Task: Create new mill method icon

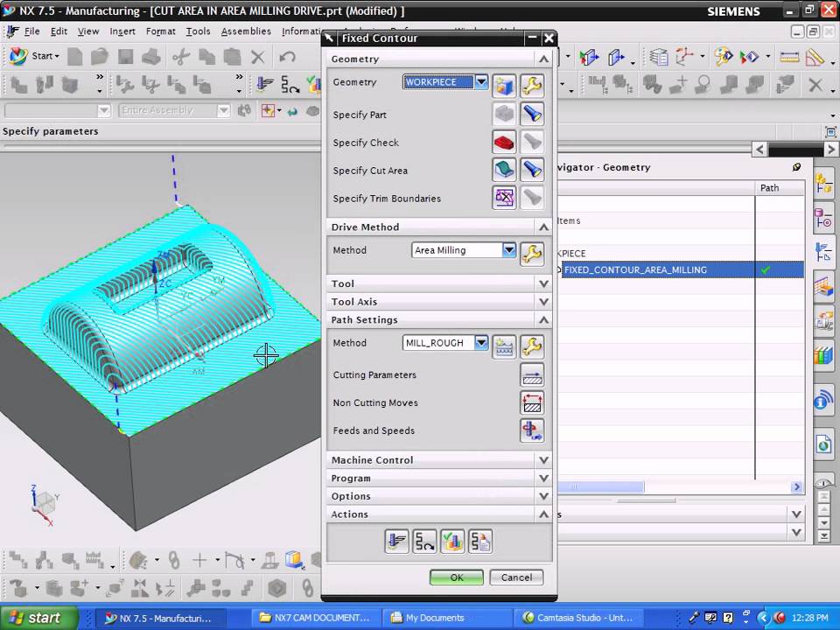Action: (x=504, y=346)
